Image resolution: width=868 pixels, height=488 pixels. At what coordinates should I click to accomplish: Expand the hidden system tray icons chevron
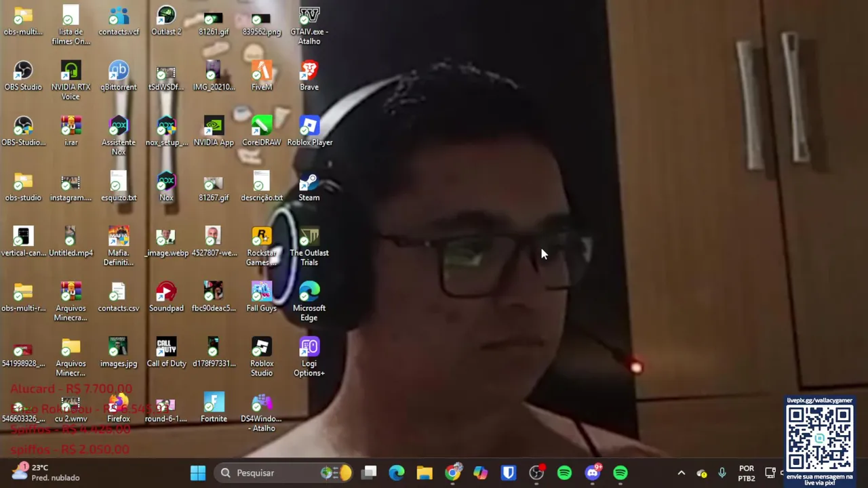682,473
